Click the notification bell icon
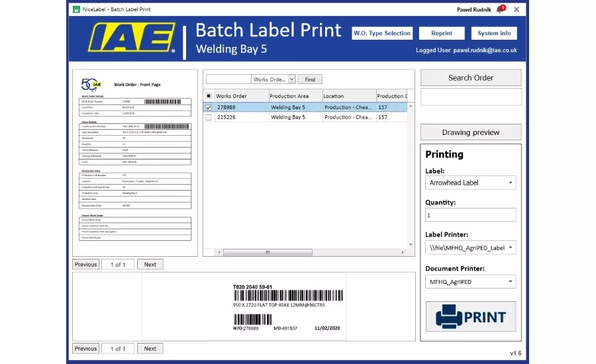Screen dimensions: 596x364 (x=500, y=9)
